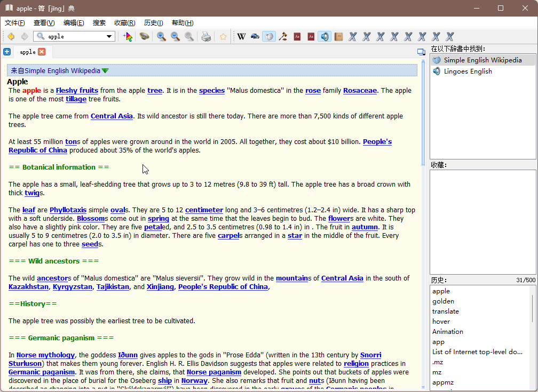Select 'translate' in the history list
The height and width of the screenshot is (392, 538).
click(x=480, y=311)
